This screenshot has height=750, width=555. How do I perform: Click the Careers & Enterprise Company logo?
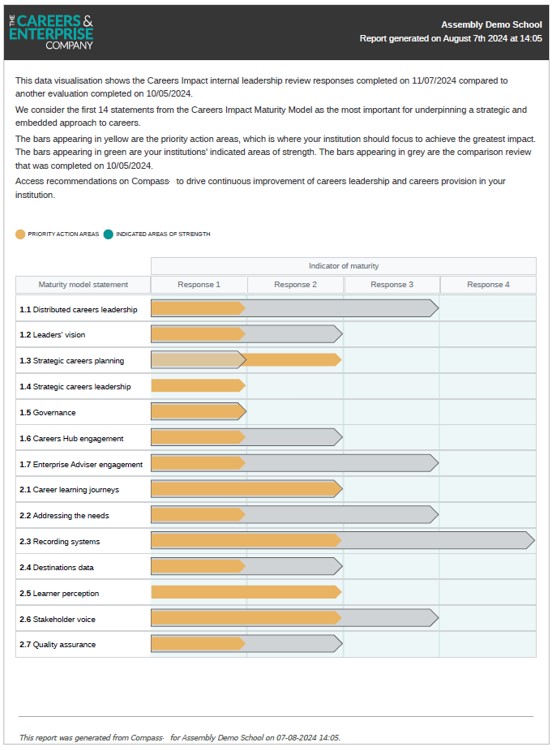(x=51, y=32)
